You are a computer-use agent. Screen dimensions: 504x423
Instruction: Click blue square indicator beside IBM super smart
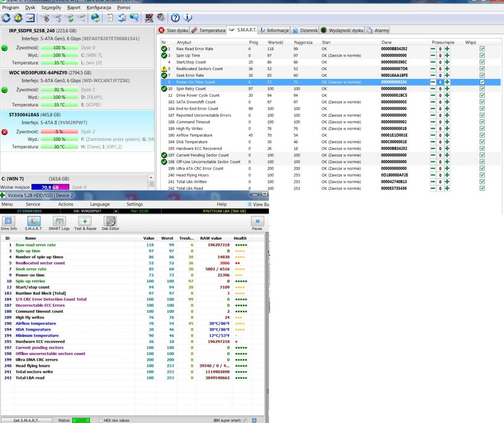click(x=254, y=420)
